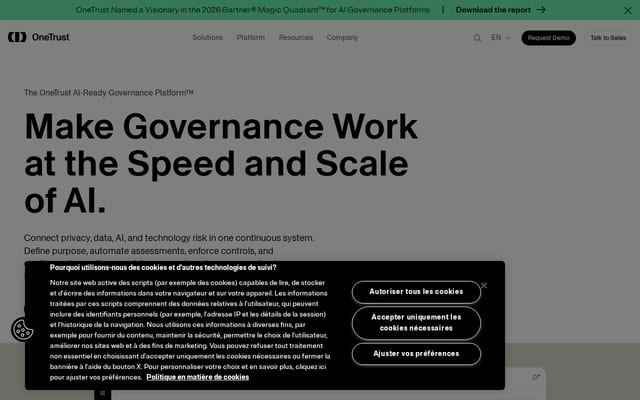Open the floating cookie settings icon

[x=22, y=329]
